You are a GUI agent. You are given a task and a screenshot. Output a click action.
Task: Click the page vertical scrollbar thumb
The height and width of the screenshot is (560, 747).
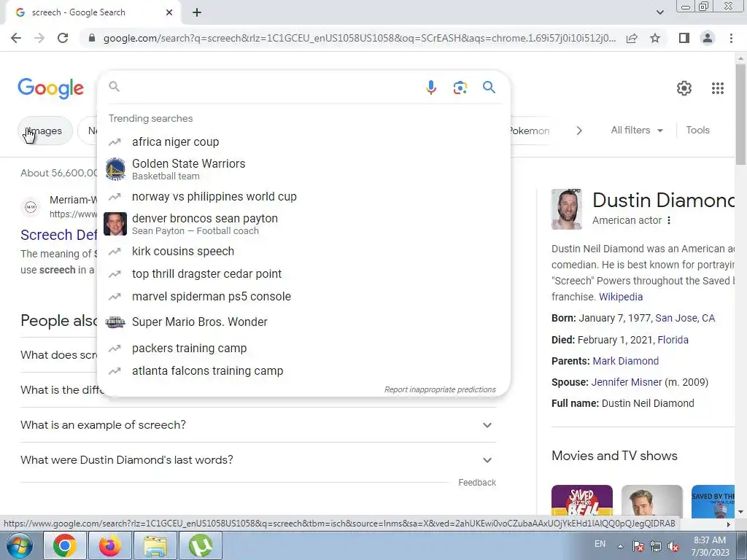click(x=740, y=114)
